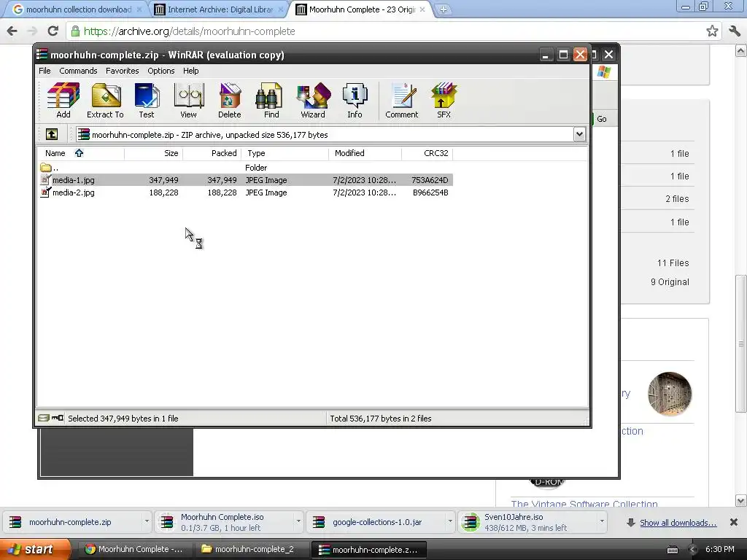The height and width of the screenshot is (560, 747).
Task: Click Show all downloads link
Action: point(678,522)
